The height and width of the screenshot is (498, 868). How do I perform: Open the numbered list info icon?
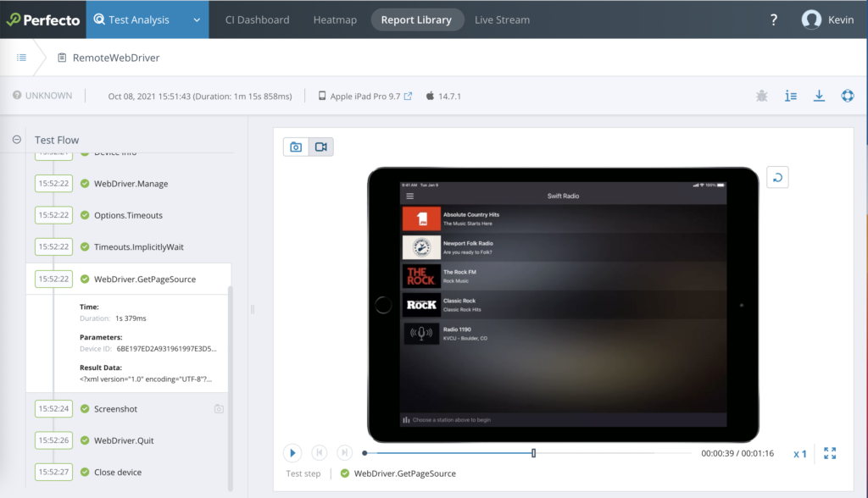pyautogui.click(x=791, y=96)
